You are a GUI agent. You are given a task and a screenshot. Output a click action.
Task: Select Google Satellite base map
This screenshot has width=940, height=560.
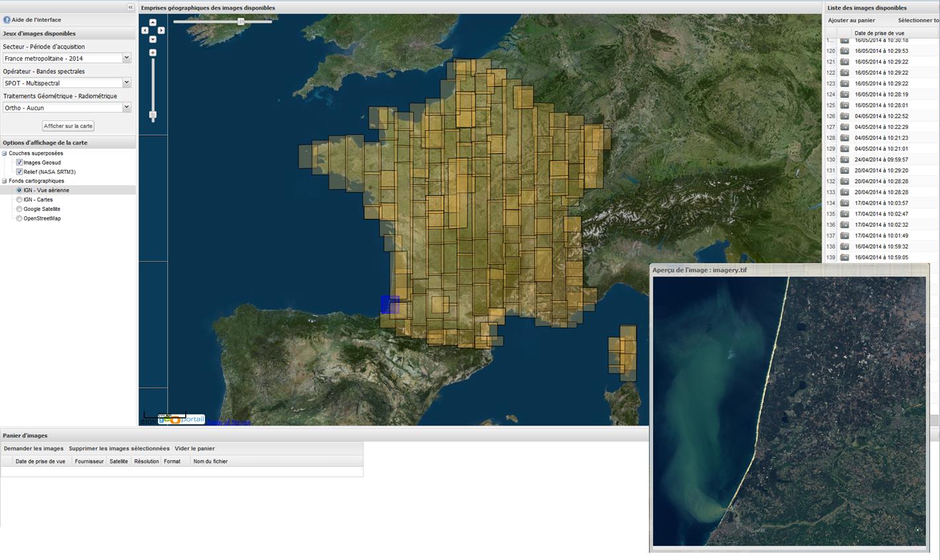(x=19, y=209)
